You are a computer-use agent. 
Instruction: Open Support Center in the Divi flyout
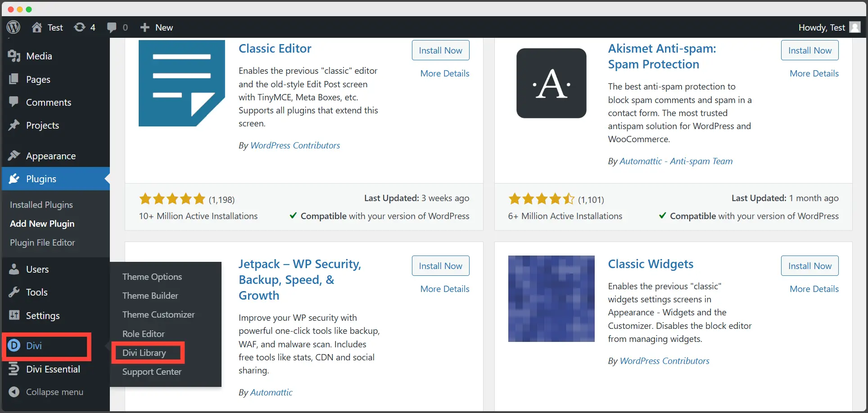point(152,372)
